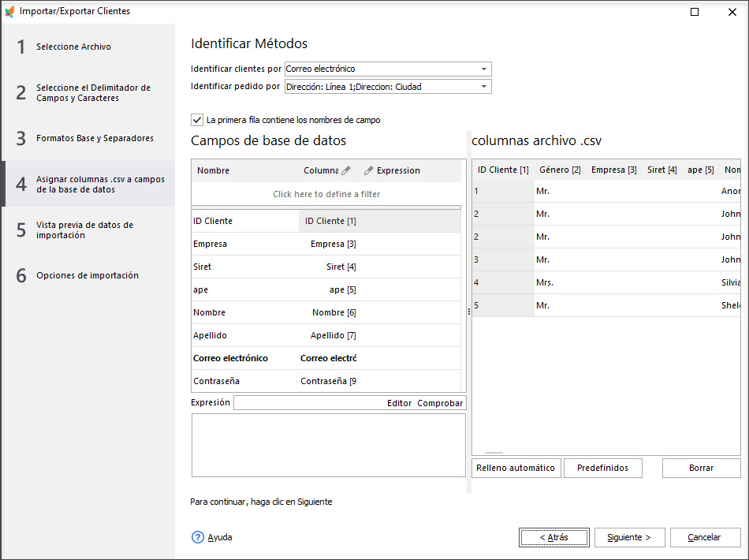This screenshot has width=749, height=560.
Task: Open the 'Identificar clientes por' dropdown
Action: pyautogui.click(x=484, y=69)
